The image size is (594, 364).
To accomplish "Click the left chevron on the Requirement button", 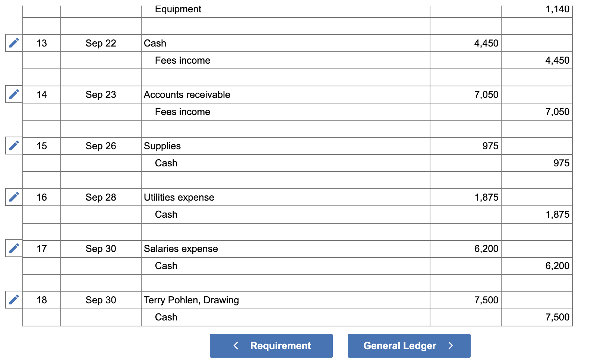I will coord(236,345).
